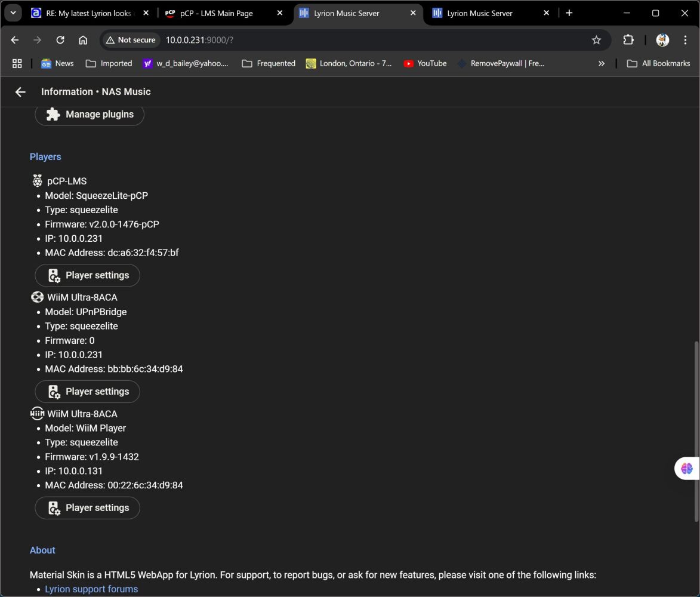Close the active Lyrion Music Server tab
The height and width of the screenshot is (597, 700).
413,13
